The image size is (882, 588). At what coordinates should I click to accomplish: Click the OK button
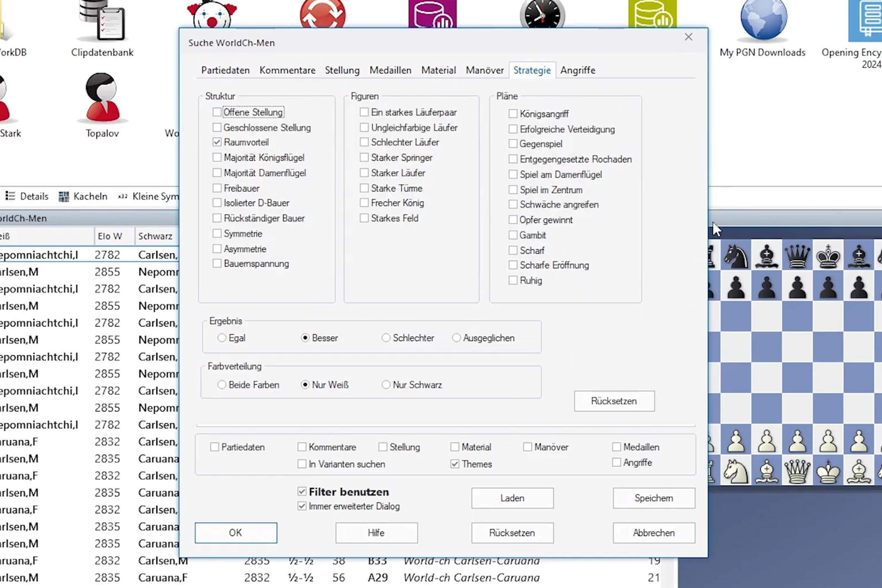tap(236, 533)
